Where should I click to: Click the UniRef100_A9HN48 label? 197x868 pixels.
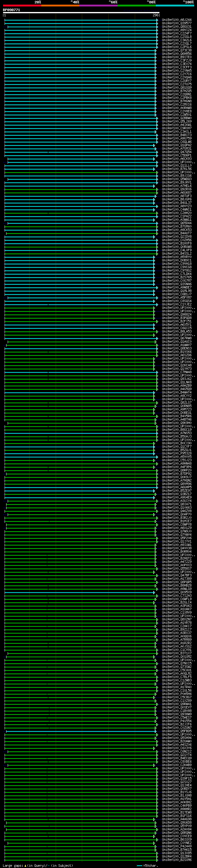(177, 464)
